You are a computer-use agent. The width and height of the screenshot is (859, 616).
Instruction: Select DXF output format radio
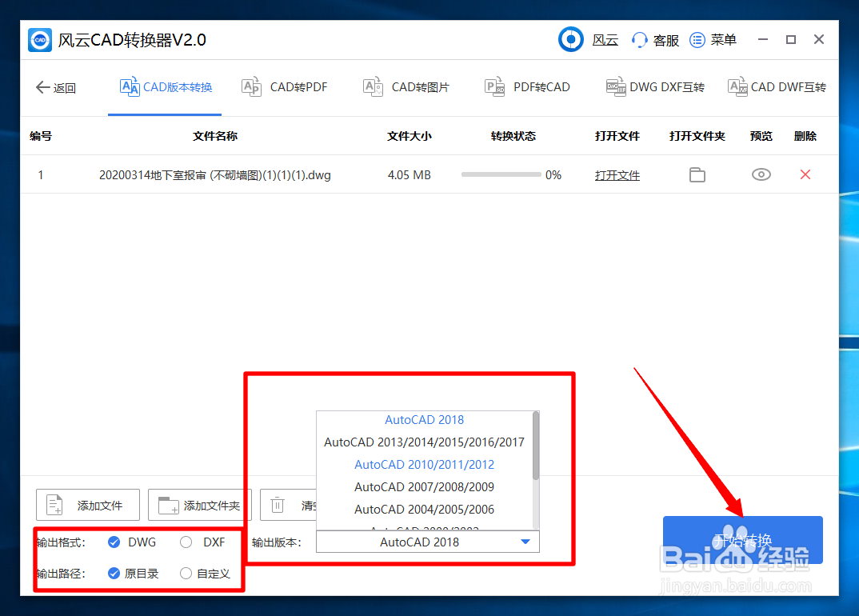click(x=186, y=542)
